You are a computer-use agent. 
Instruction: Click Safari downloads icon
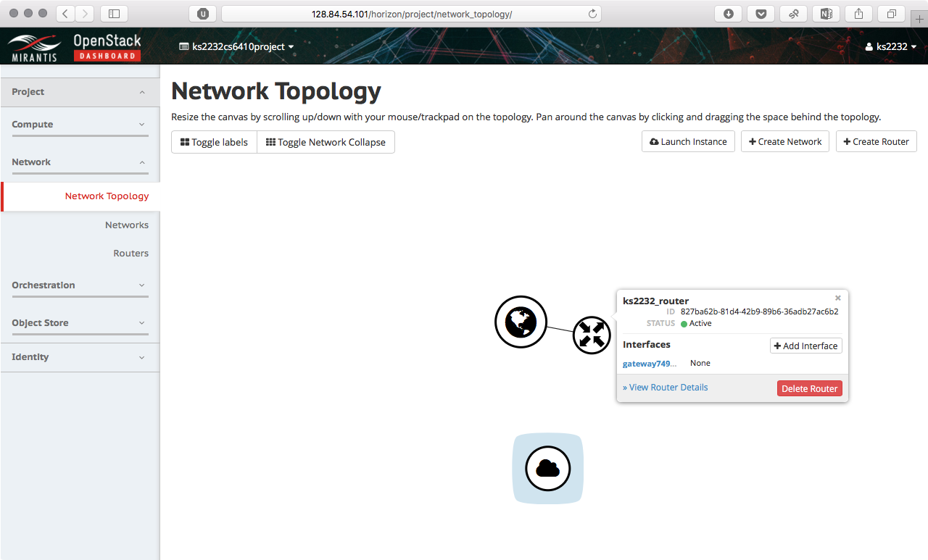click(x=728, y=14)
